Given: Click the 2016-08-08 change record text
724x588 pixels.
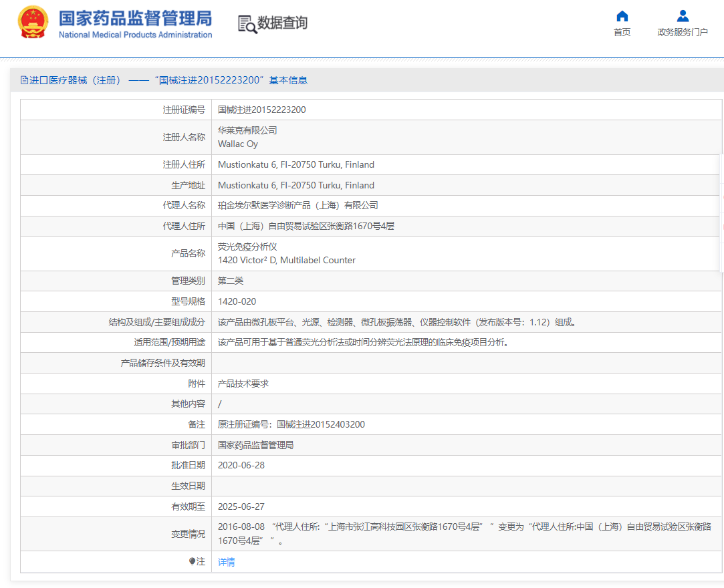Looking at the screenshot, I should 465,533.
